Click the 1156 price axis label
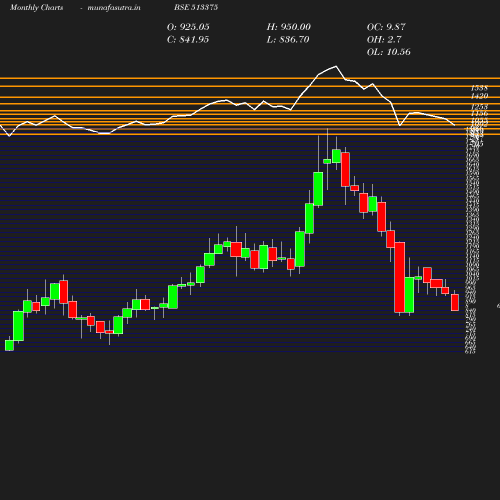500x500 pixels. [x=479, y=114]
